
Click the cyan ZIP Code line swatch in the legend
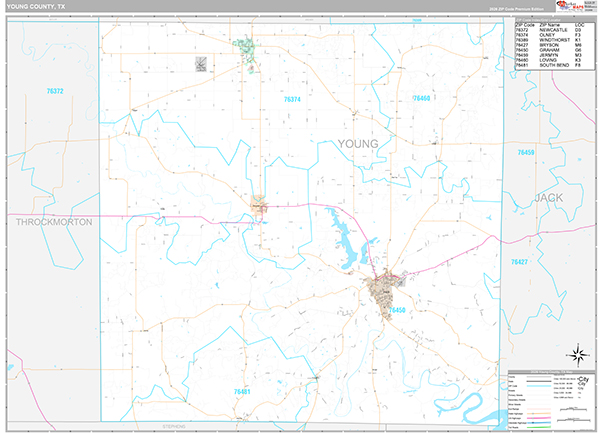(x=539, y=386)
